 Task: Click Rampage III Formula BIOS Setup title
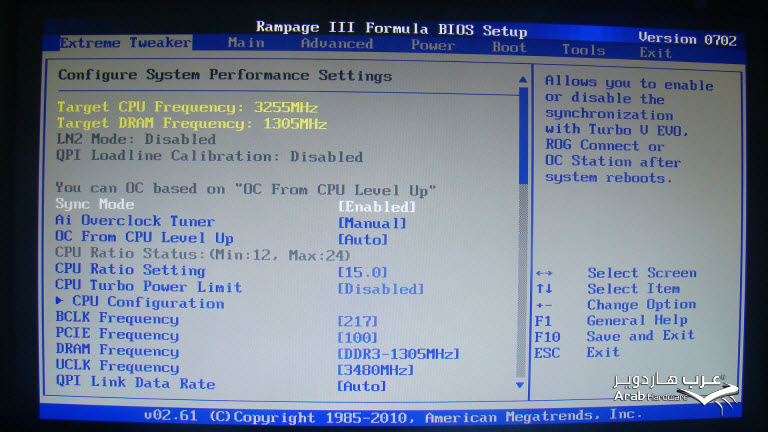click(x=391, y=29)
